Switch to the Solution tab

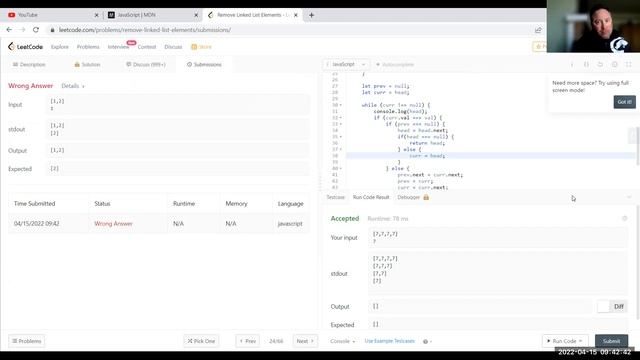click(87, 64)
